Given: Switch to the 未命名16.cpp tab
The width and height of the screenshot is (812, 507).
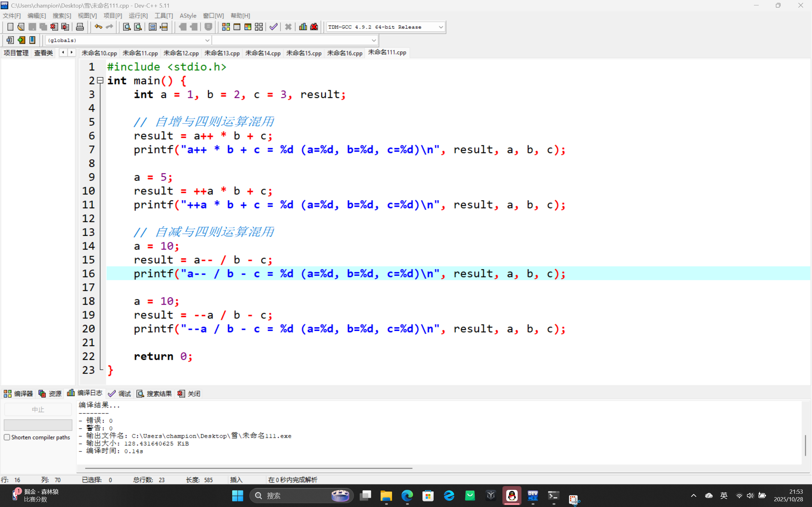Looking at the screenshot, I should pyautogui.click(x=344, y=53).
